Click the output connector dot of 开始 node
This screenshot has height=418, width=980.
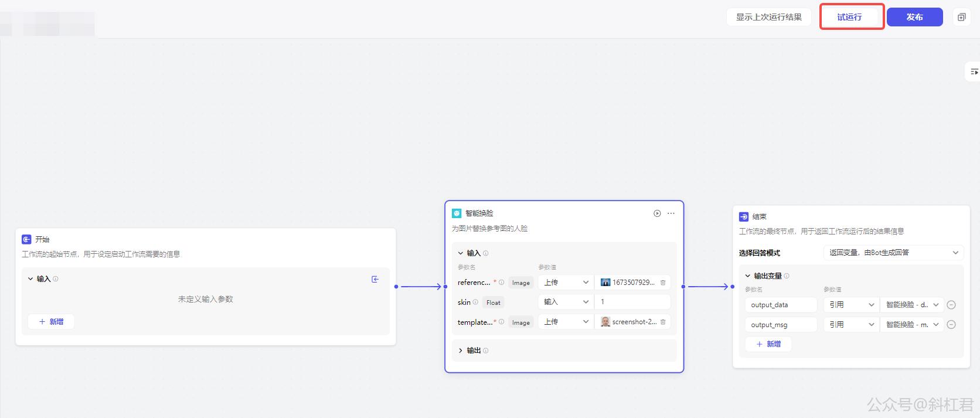point(396,287)
